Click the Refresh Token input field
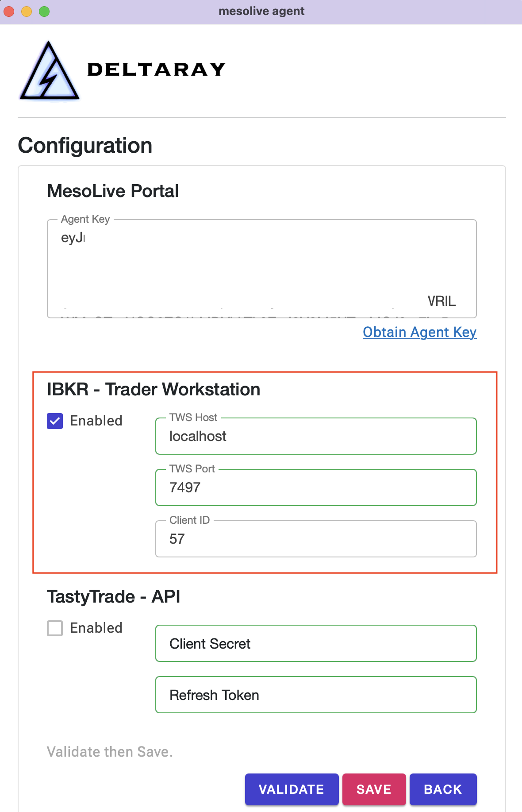 pyautogui.click(x=315, y=695)
